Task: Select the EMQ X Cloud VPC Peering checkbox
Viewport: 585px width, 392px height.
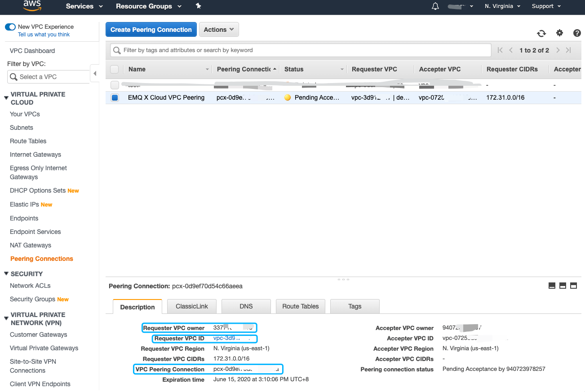Action: pos(114,97)
